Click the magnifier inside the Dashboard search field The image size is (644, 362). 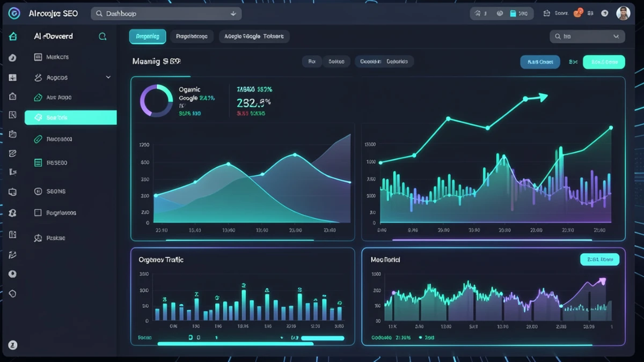pyautogui.click(x=99, y=13)
